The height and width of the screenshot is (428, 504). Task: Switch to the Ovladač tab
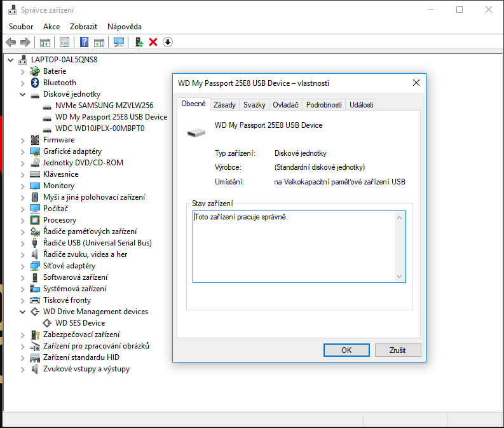pos(285,105)
